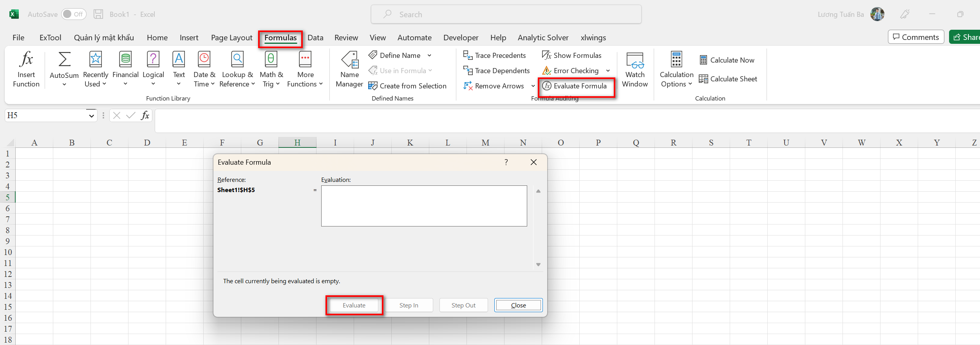Screen dimensions: 980x345
Task: Toggle Show Formulas mode
Action: pyautogui.click(x=572, y=56)
